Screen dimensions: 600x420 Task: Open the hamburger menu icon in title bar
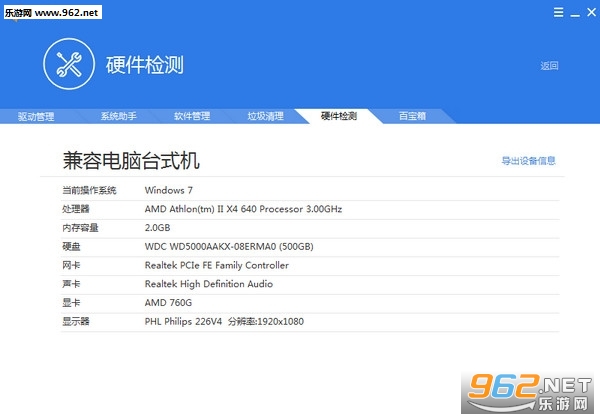pyautogui.click(x=558, y=12)
